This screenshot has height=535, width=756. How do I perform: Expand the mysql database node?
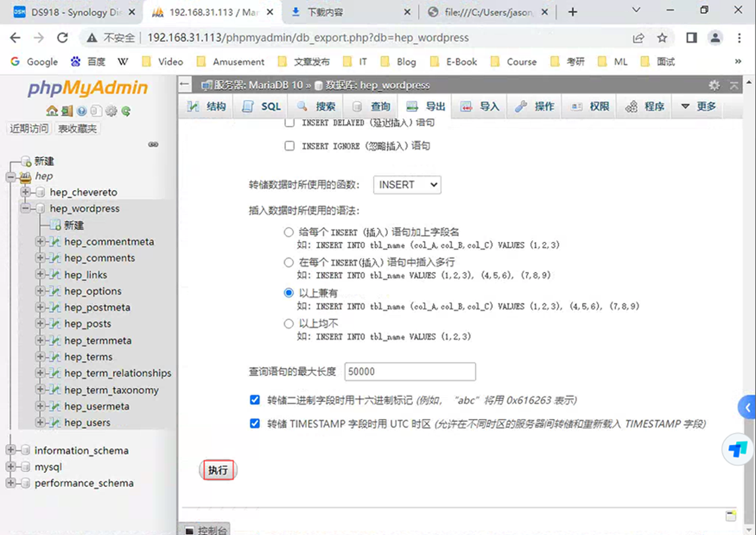pos(10,467)
